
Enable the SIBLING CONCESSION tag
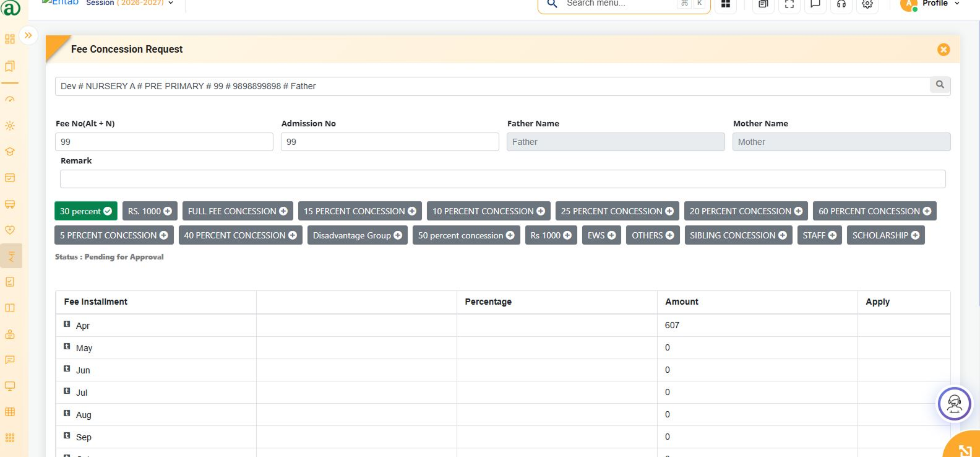click(x=738, y=235)
